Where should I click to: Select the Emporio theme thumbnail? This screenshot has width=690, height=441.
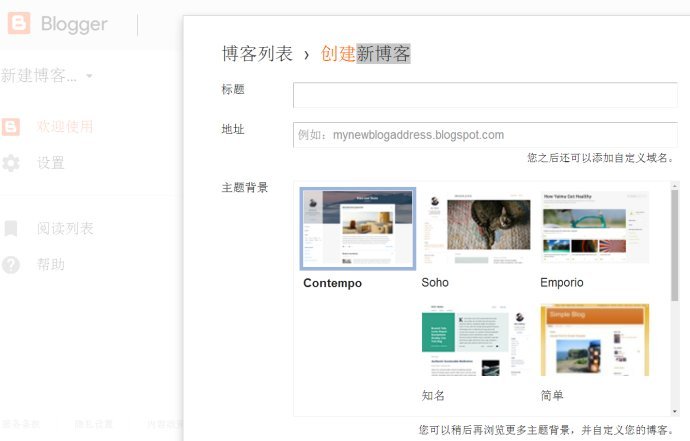tap(595, 228)
